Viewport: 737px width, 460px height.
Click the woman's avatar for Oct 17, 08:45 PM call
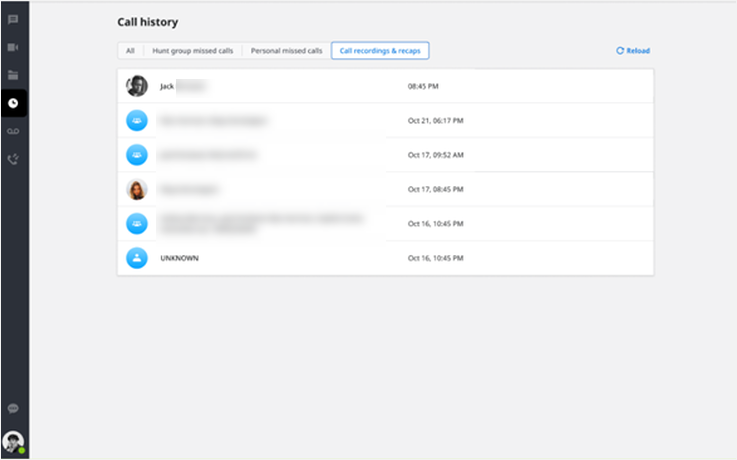137,189
